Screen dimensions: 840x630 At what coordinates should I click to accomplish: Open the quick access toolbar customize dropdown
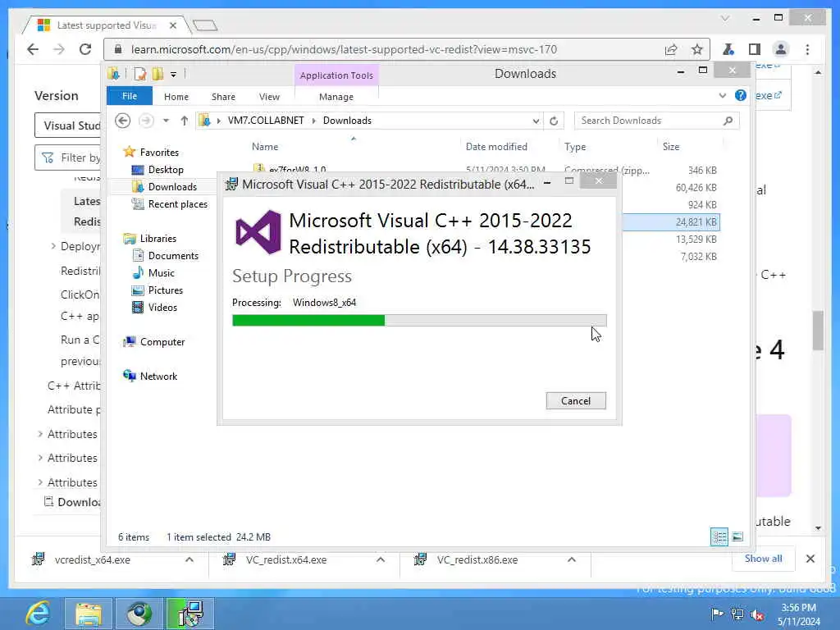tap(174, 75)
